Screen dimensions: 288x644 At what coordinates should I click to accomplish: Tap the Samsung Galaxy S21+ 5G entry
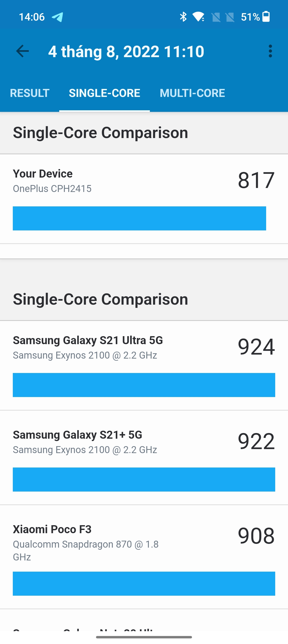coord(144,458)
